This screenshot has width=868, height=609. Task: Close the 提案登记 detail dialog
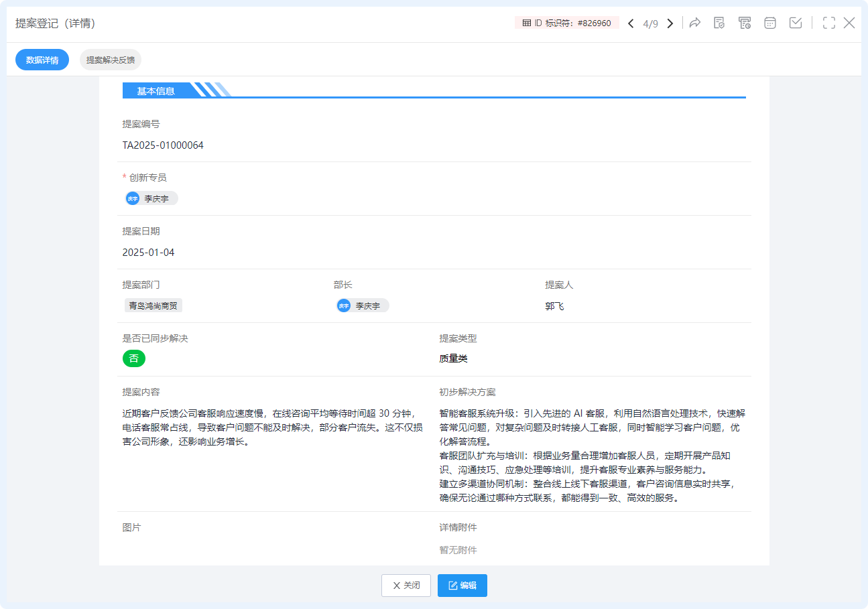click(x=849, y=23)
